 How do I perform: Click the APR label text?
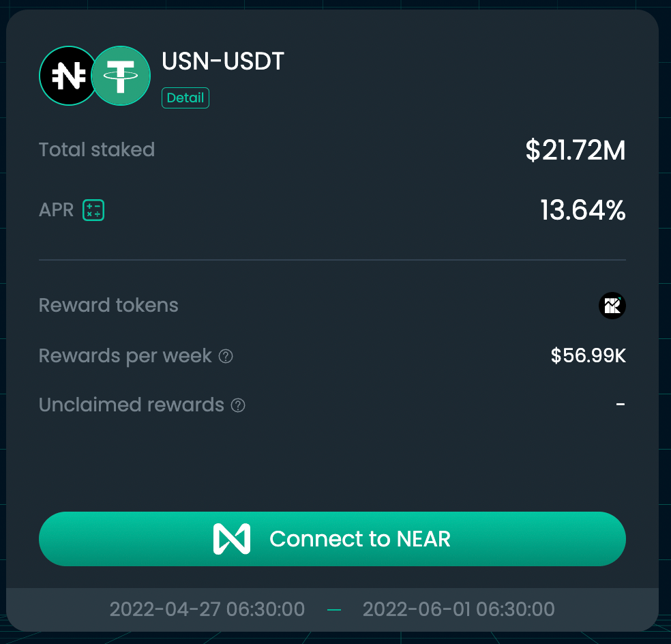click(56, 210)
